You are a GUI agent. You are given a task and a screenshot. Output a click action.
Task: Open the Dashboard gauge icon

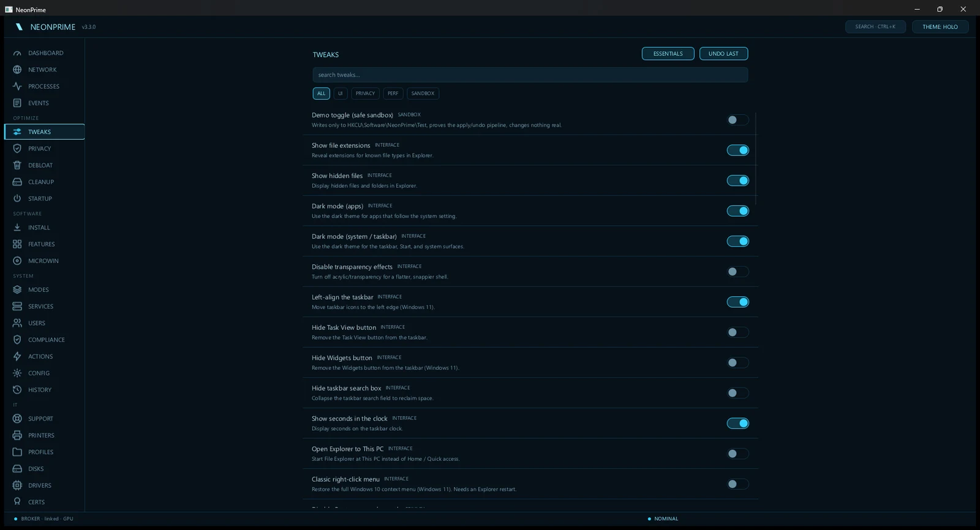pyautogui.click(x=17, y=53)
